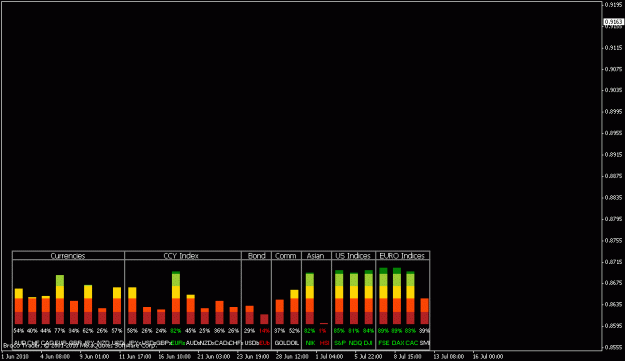Click the 34% value in Currencies

(74, 331)
